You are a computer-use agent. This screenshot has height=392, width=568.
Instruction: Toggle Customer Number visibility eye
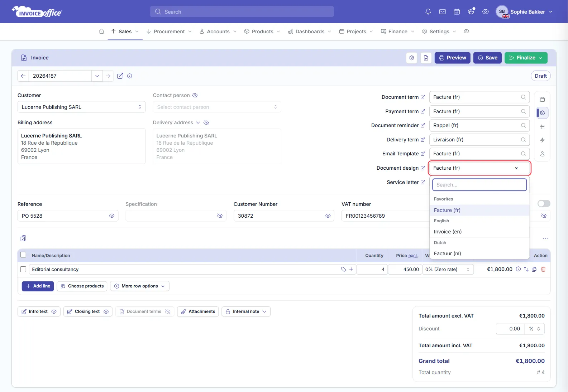tap(328, 216)
